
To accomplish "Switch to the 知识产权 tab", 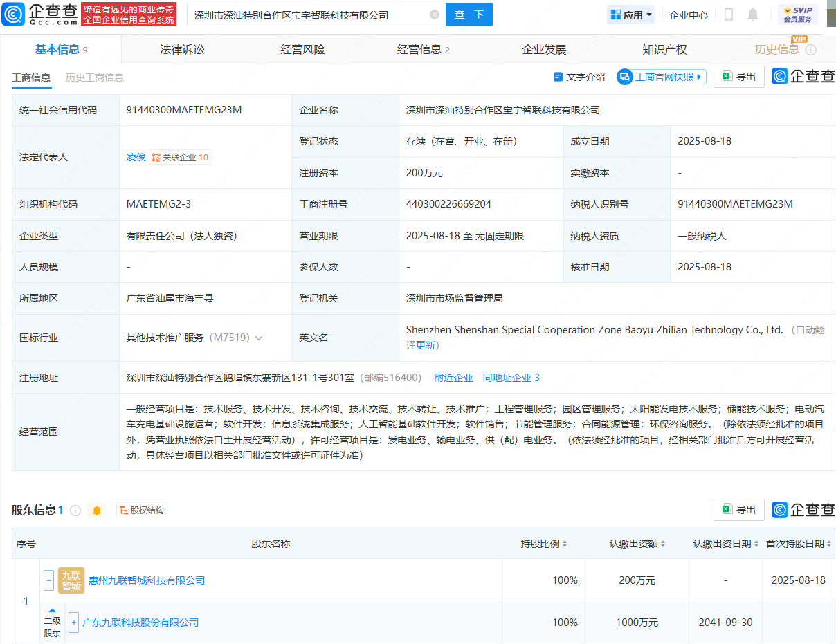I will point(664,49).
